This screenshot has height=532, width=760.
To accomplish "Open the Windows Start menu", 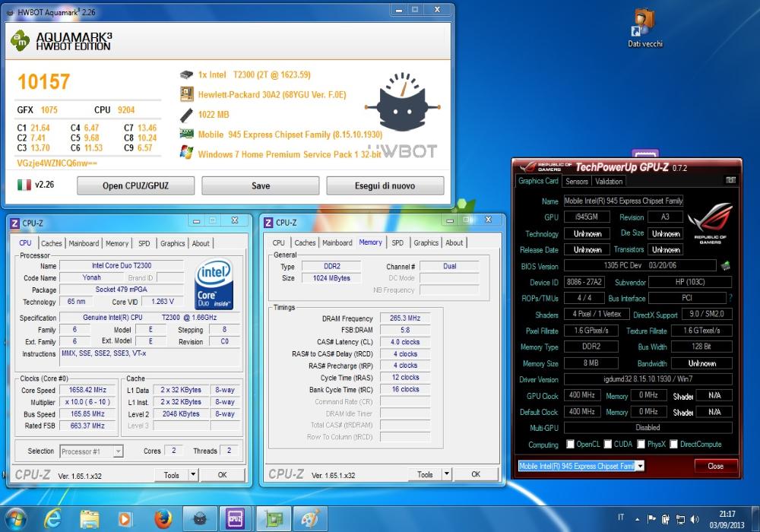I will point(15,519).
